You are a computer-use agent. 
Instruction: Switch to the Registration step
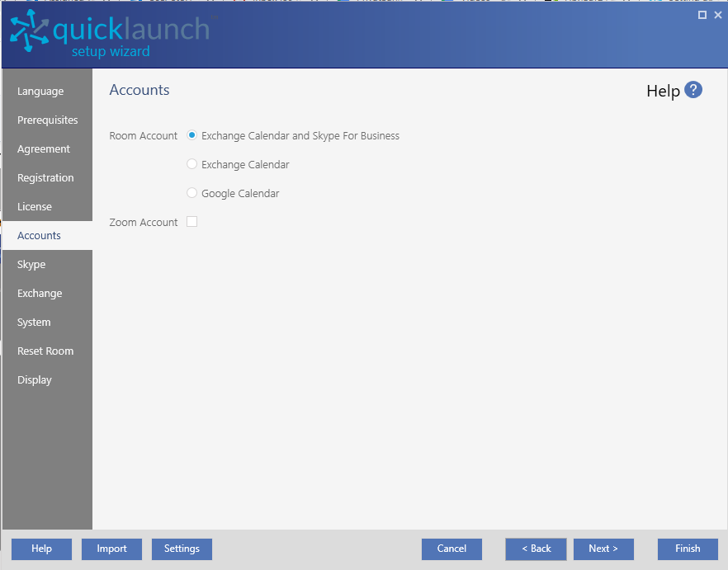pos(47,178)
